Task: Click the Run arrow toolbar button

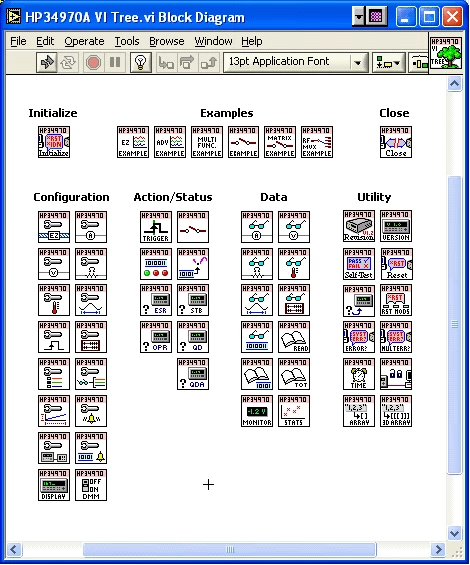Action: pos(47,63)
